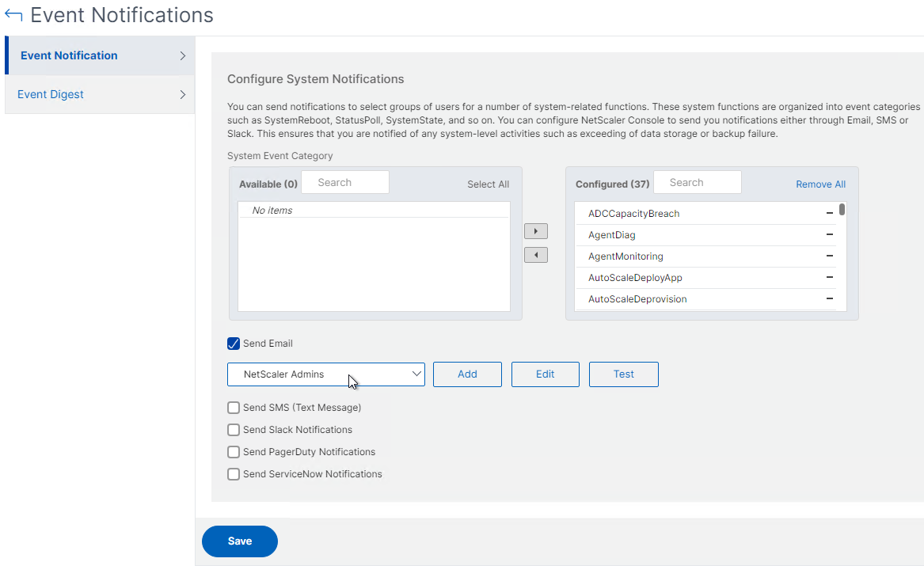Image resolution: width=924 pixels, height=566 pixels.
Task: Open the Event Digest sidebar tab
Action: [x=101, y=94]
